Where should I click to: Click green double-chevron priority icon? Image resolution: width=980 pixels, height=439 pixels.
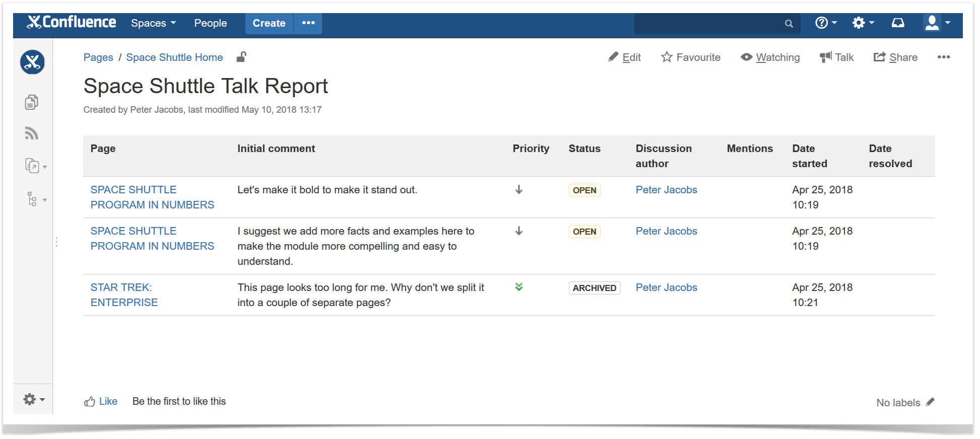coord(519,287)
